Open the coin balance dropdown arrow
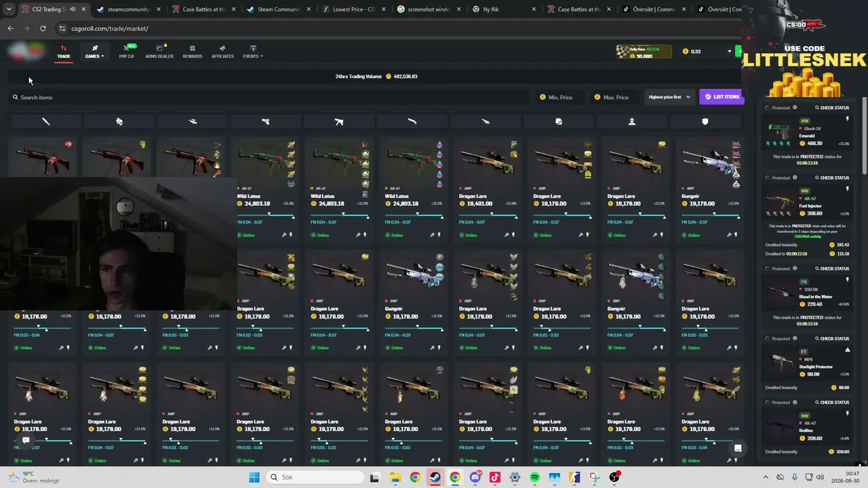868x488 pixels. pos(730,52)
